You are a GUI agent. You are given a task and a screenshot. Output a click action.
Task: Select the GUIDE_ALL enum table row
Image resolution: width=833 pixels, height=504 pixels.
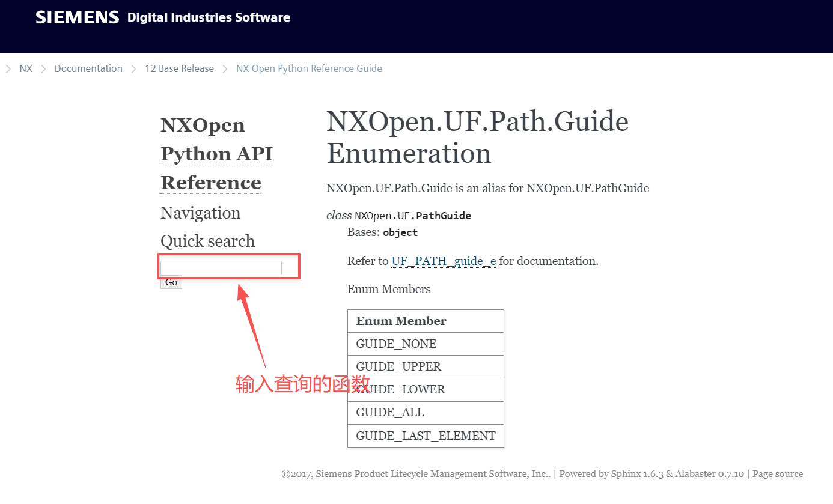pos(388,412)
